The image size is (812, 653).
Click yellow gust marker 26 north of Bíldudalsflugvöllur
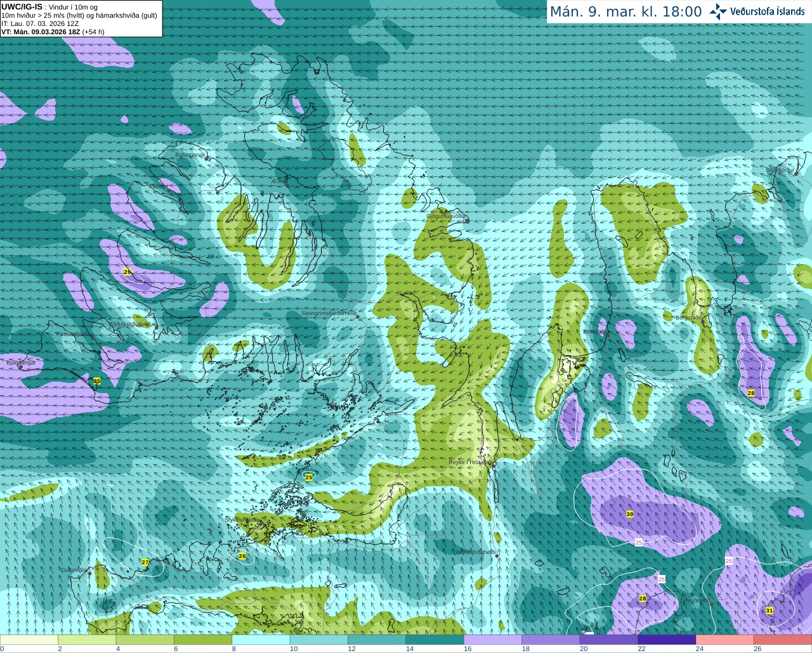point(127,272)
